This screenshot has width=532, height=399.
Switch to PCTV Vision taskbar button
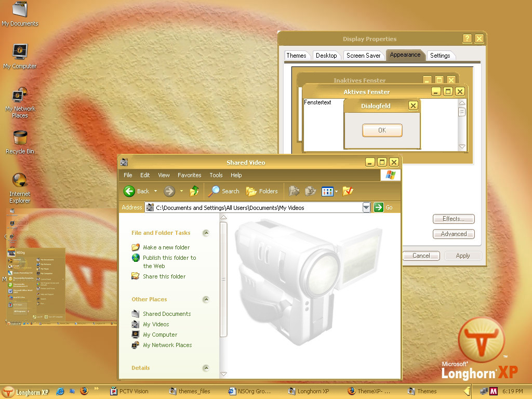point(130,391)
